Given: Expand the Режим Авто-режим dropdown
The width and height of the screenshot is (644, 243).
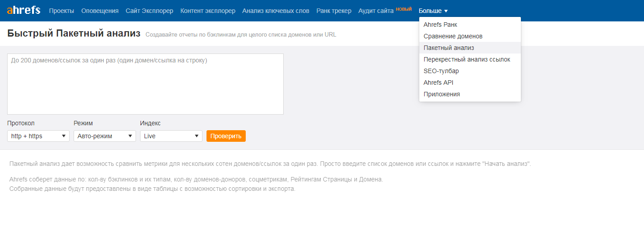Looking at the screenshot, I should 105,136.
